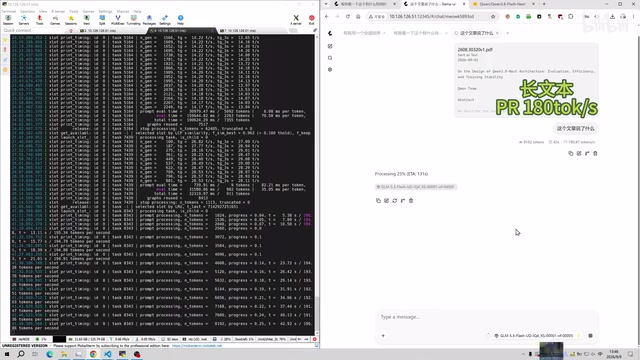Click the browser back arrow
640x360 pixels.
[x=327, y=16]
